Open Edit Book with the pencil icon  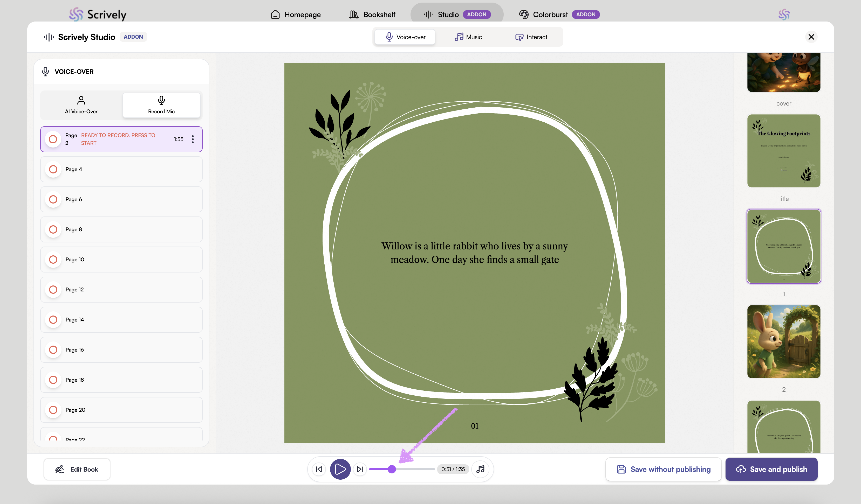point(77,469)
